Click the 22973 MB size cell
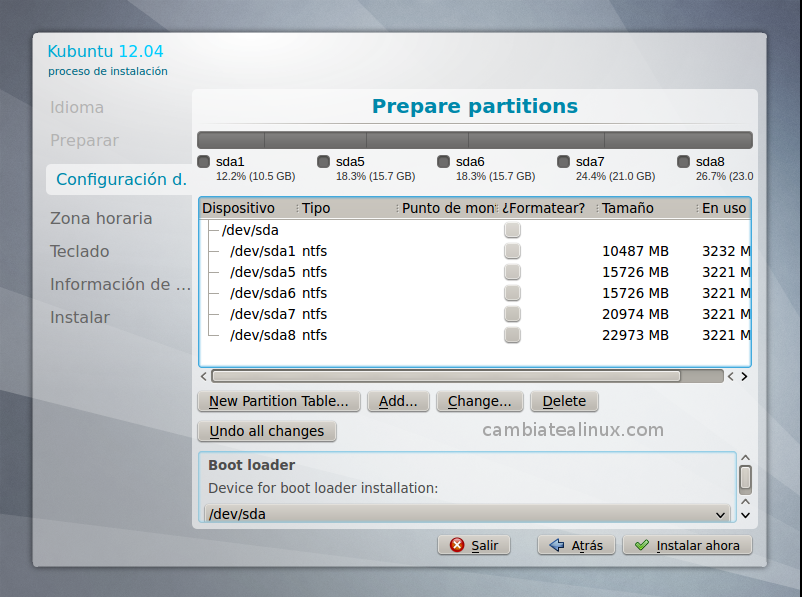Viewport: 802px width, 597px height. tap(635, 335)
